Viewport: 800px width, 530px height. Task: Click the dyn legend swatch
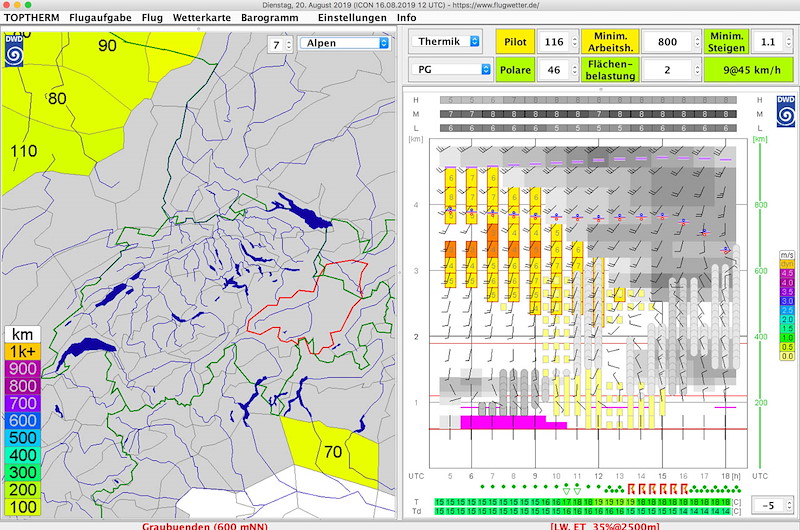point(787,264)
